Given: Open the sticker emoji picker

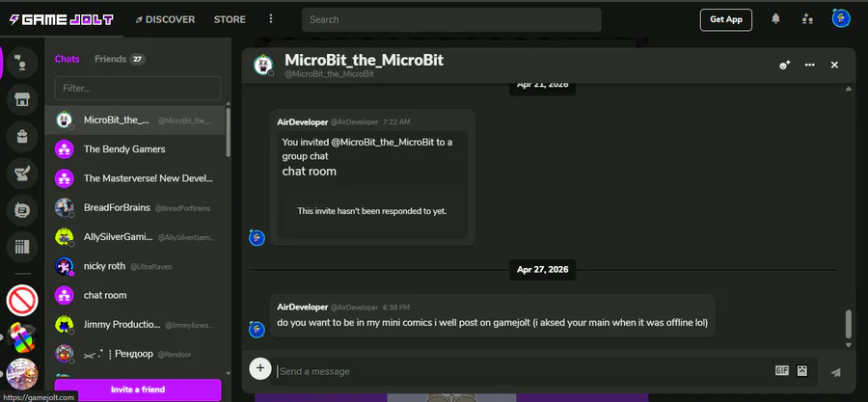Looking at the screenshot, I should 802,370.
